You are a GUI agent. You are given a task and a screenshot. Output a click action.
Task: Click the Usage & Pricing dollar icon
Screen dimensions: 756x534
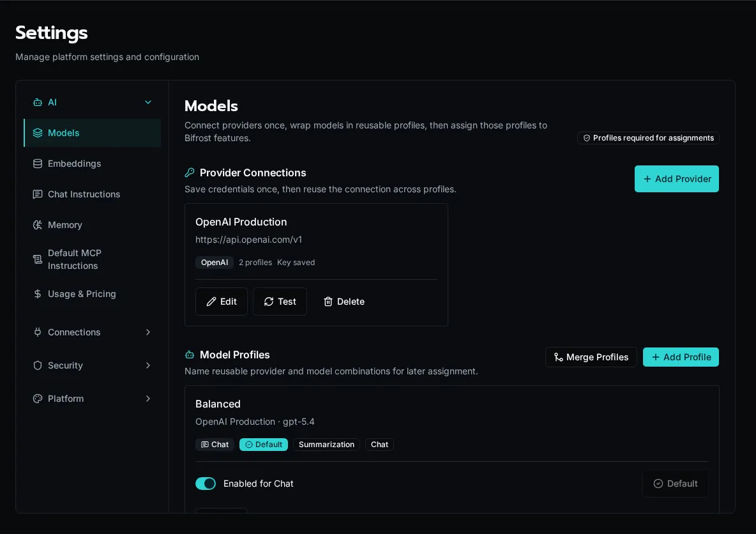click(x=37, y=294)
